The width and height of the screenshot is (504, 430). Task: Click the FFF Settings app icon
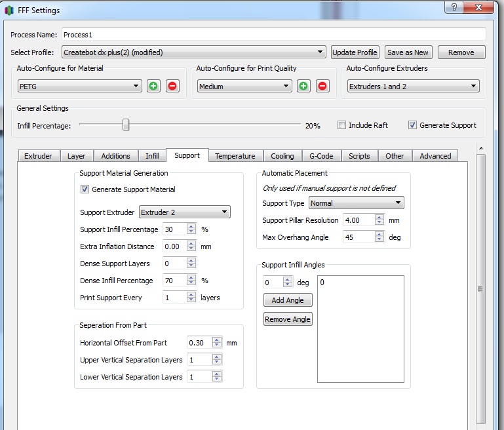[x=9, y=10]
